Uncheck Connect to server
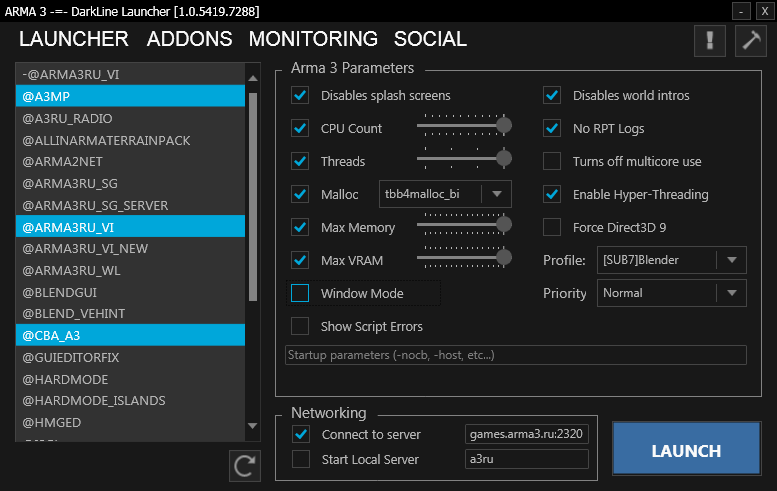The image size is (777, 491). (x=301, y=435)
